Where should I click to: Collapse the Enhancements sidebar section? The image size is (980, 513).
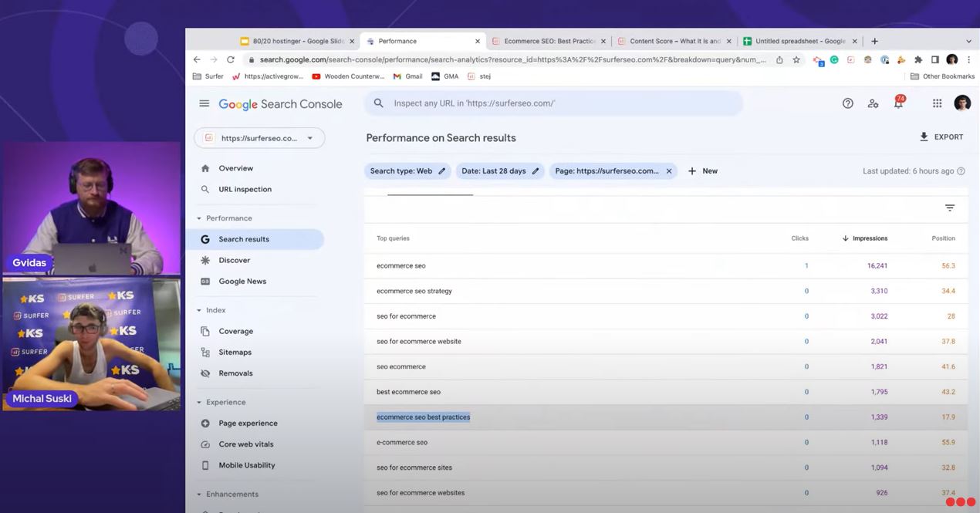(x=199, y=494)
